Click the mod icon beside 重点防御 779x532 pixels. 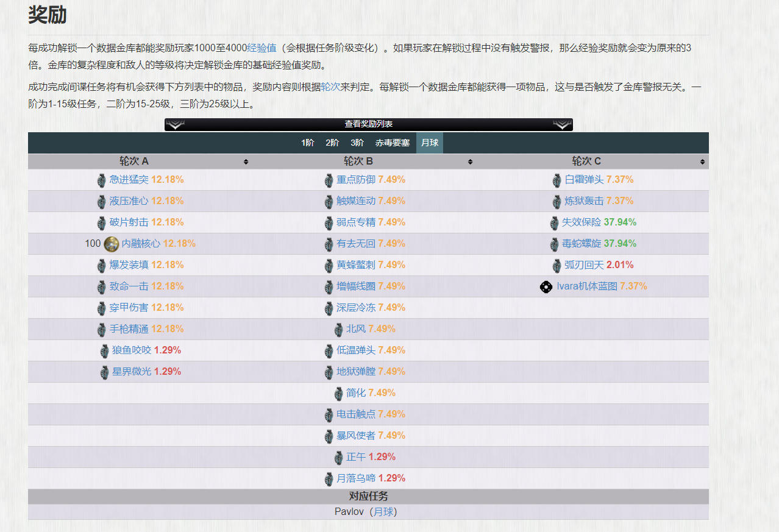pyautogui.click(x=329, y=180)
